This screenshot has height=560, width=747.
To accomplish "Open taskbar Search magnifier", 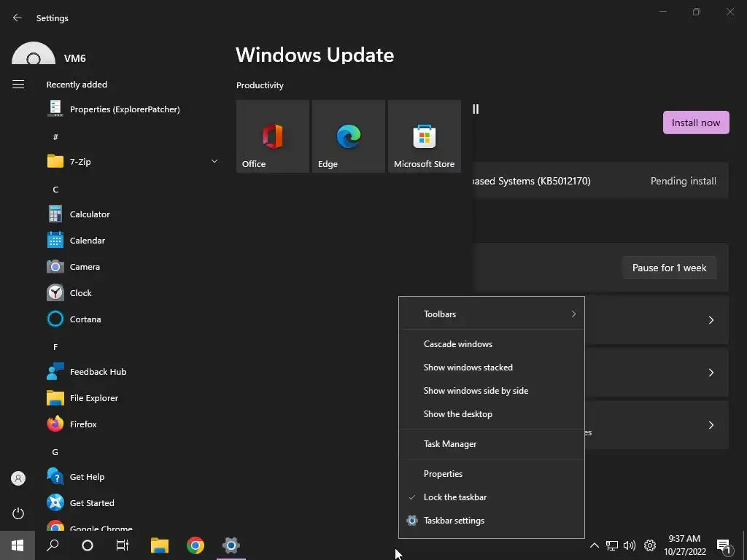I will 53,545.
